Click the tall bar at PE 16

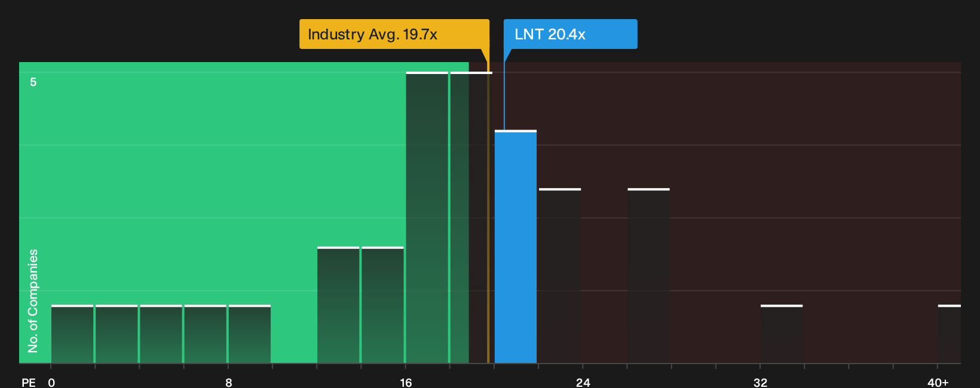pyautogui.click(x=427, y=217)
